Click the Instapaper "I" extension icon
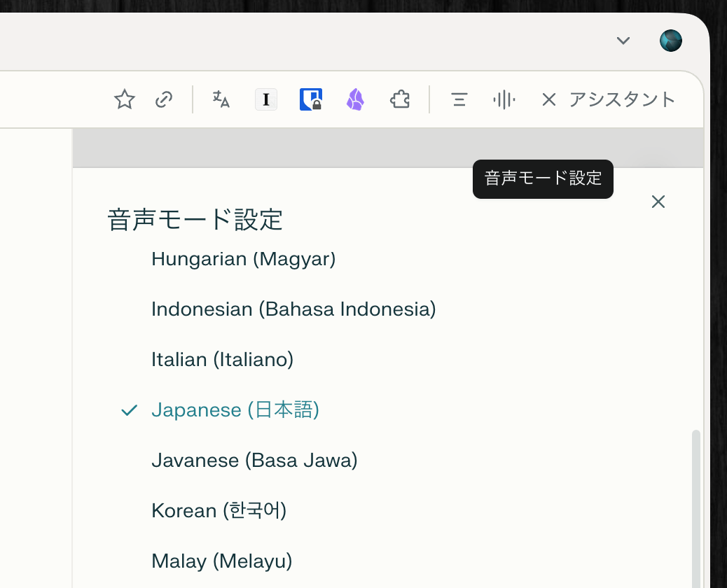727x588 pixels. point(266,100)
